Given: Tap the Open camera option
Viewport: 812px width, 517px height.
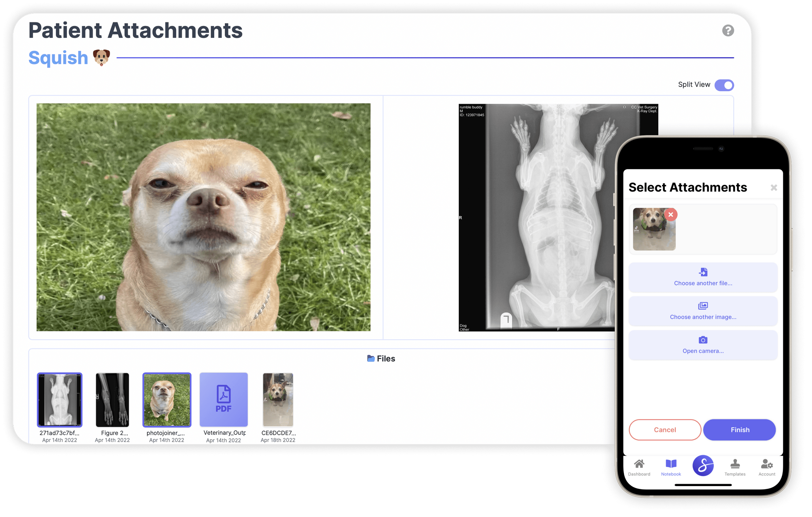Looking at the screenshot, I should 703,345.
